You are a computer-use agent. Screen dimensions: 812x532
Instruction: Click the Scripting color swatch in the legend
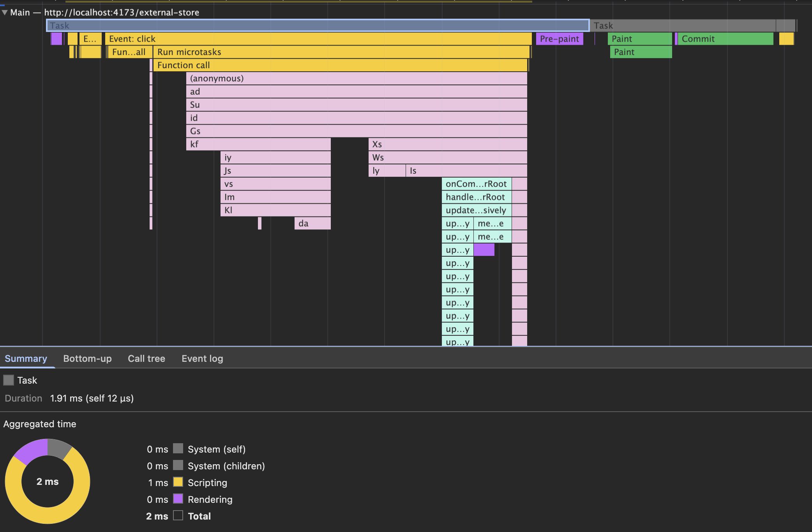tap(178, 482)
